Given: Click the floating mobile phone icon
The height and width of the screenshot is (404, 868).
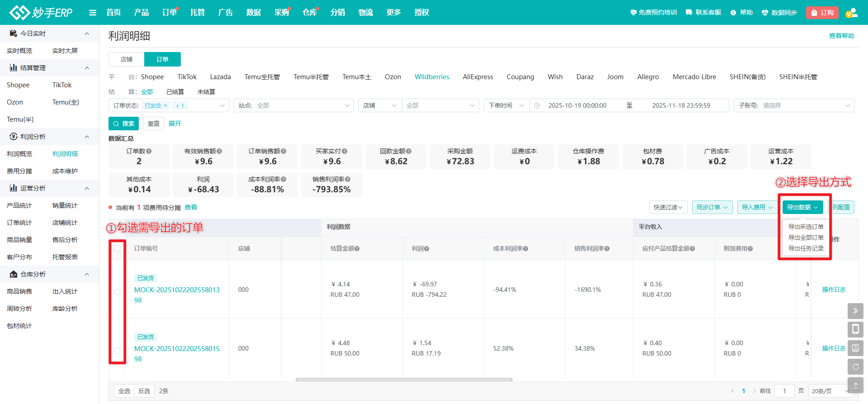Looking at the screenshot, I should pyautogui.click(x=855, y=329).
